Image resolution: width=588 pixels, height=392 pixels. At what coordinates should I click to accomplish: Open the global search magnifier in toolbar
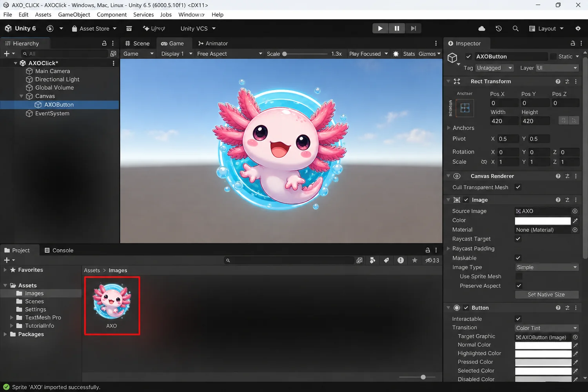[515, 29]
